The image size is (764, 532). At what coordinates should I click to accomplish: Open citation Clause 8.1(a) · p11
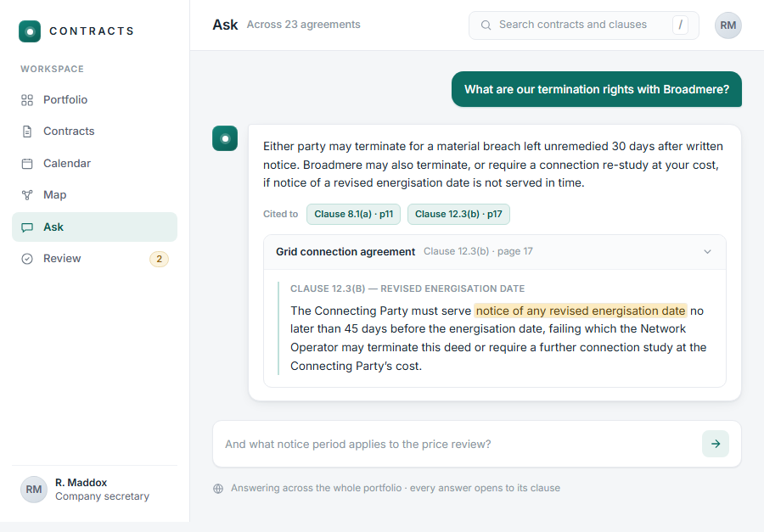coord(353,215)
